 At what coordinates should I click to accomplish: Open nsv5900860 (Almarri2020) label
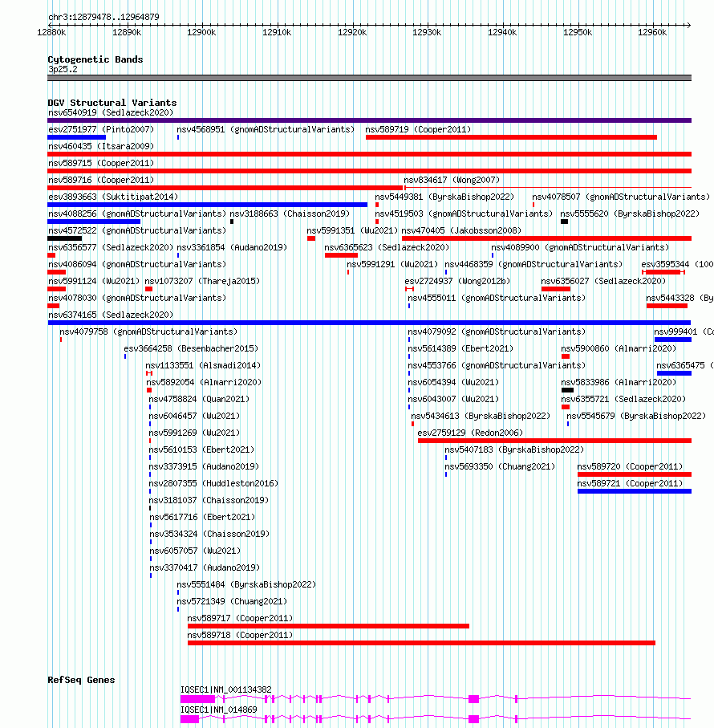pos(619,348)
